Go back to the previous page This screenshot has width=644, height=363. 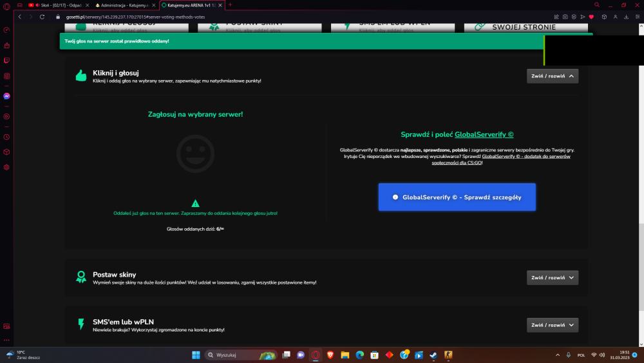20,17
